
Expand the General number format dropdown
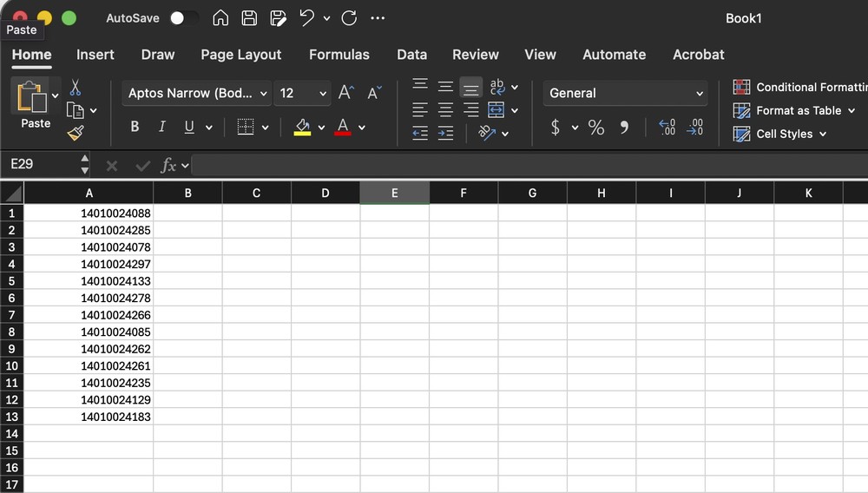point(700,94)
